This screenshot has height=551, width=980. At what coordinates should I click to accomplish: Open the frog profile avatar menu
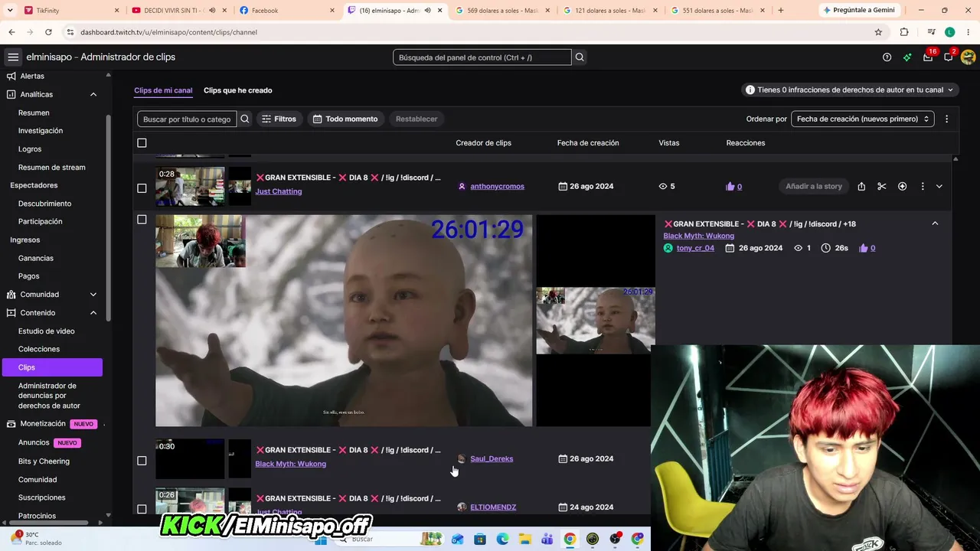pos(968,57)
